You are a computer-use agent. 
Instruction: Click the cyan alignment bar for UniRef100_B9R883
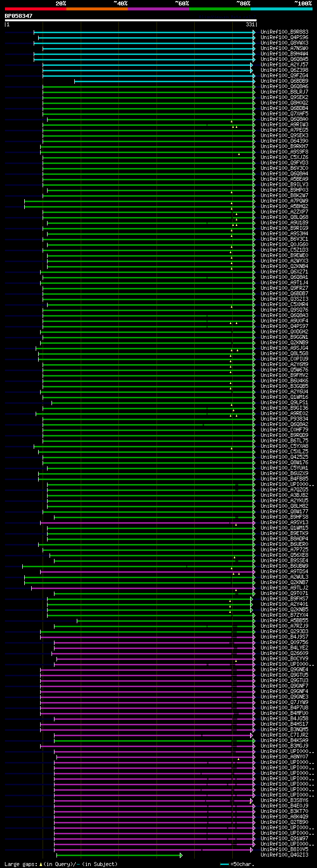click(x=144, y=32)
